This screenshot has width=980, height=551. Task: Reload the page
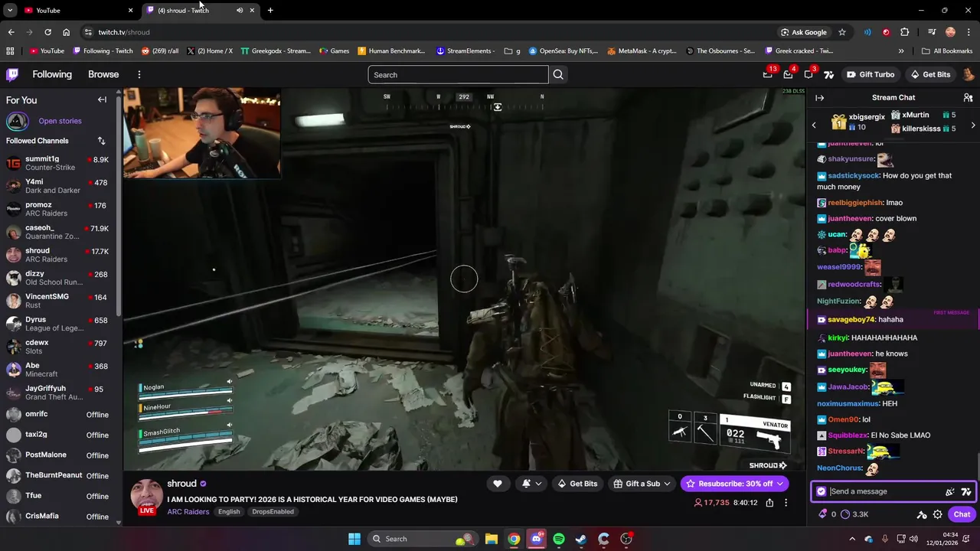47,32
